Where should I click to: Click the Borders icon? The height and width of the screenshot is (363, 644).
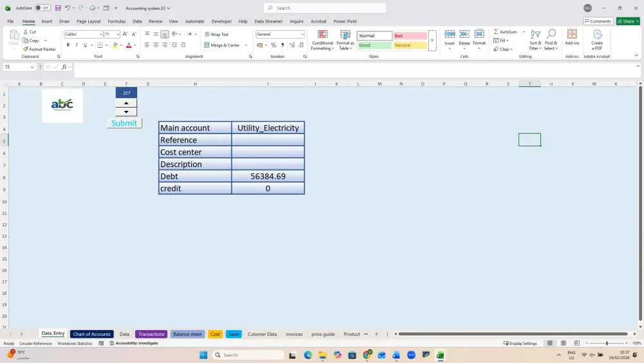pyautogui.click(x=100, y=44)
